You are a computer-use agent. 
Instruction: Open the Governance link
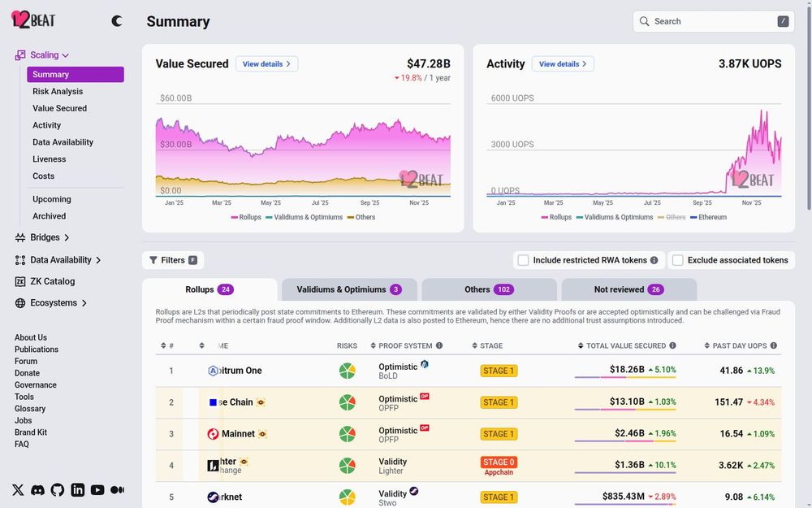(x=36, y=385)
